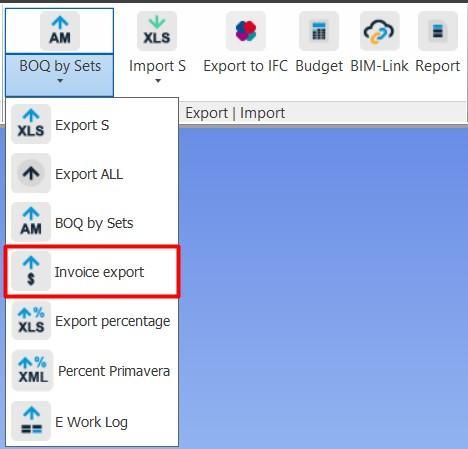Collapse the BOQ by Sets dropdown arrow
This screenshot has width=468, height=449.
coord(60,80)
